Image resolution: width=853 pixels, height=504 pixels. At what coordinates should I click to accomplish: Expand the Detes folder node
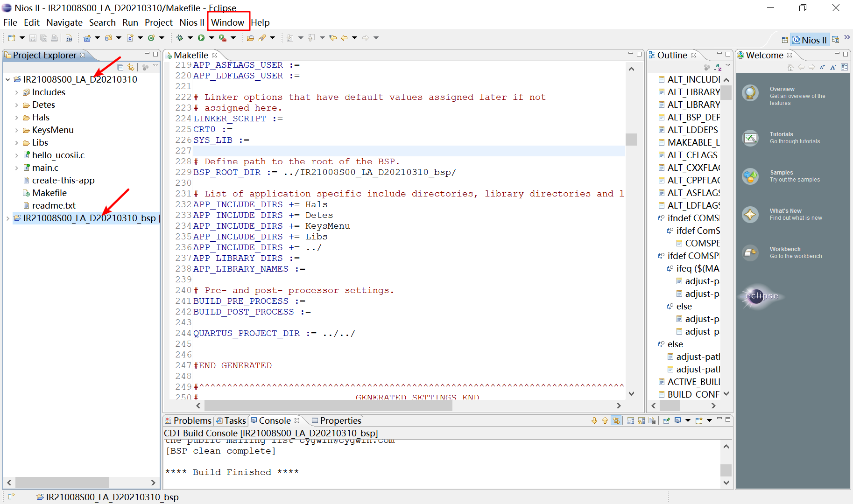[x=17, y=105]
